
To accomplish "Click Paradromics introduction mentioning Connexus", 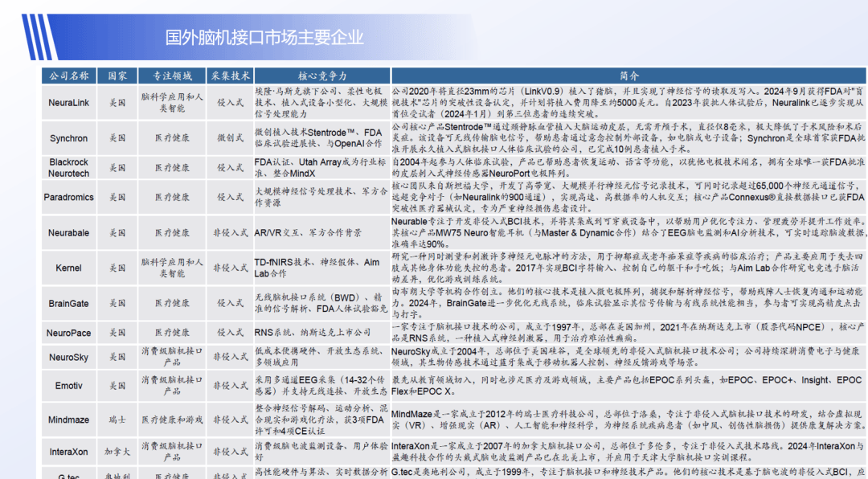I will click(628, 197).
